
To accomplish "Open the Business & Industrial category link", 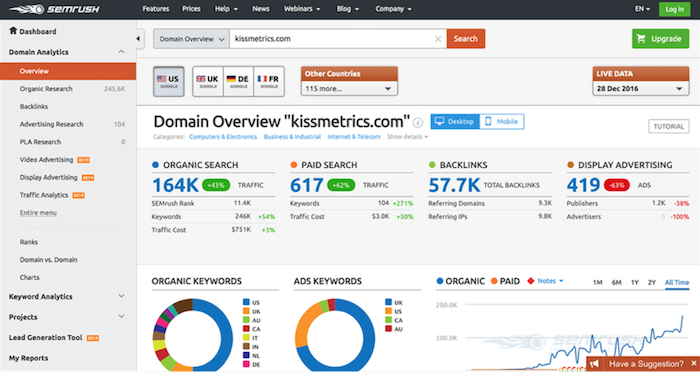I will [292, 137].
